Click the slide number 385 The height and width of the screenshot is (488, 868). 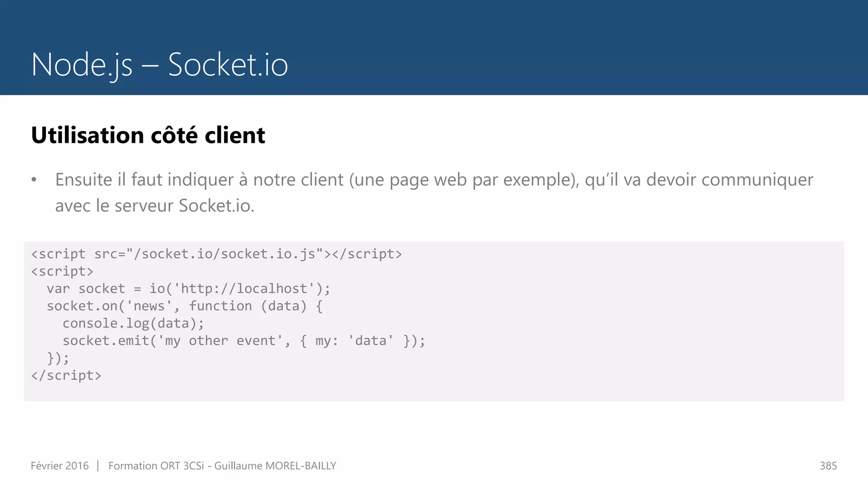(828, 466)
